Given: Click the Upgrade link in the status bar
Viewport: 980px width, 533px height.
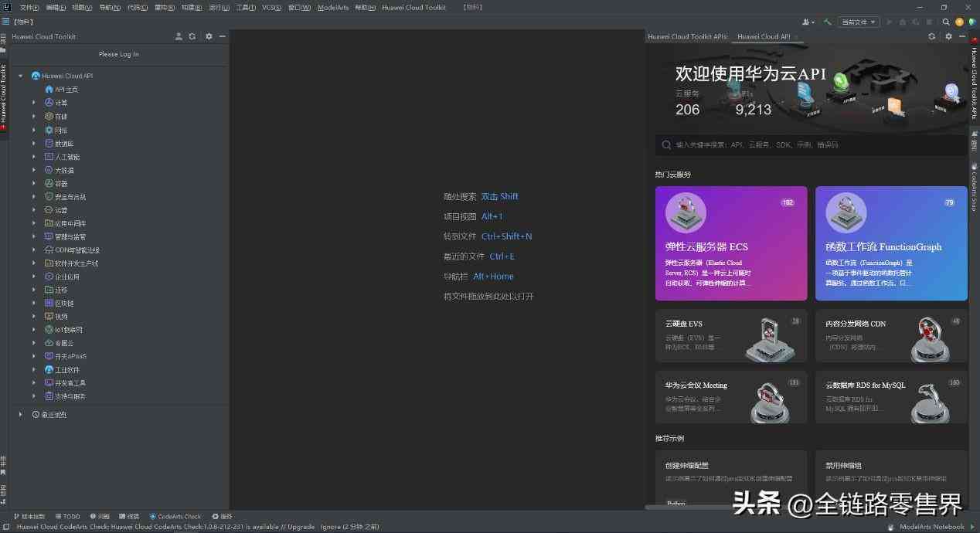Looking at the screenshot, I should click(301, 527).
